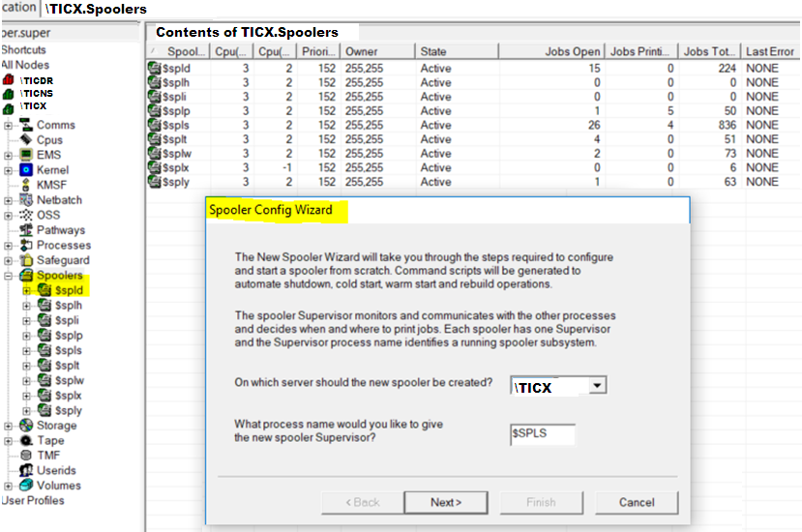The width and height of the screenshot is (802, 532).
Task: Expand the Comms tree node
Action: 9,125
